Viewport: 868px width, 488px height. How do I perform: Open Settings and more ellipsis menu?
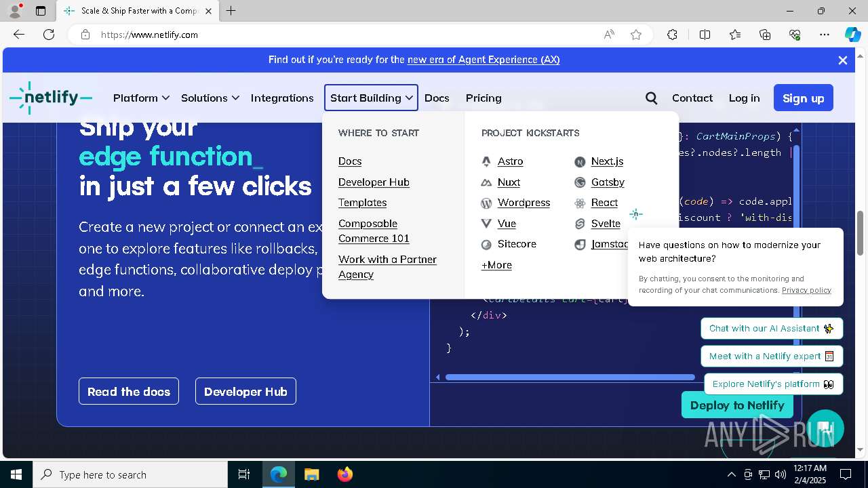(x=825, y=35)
